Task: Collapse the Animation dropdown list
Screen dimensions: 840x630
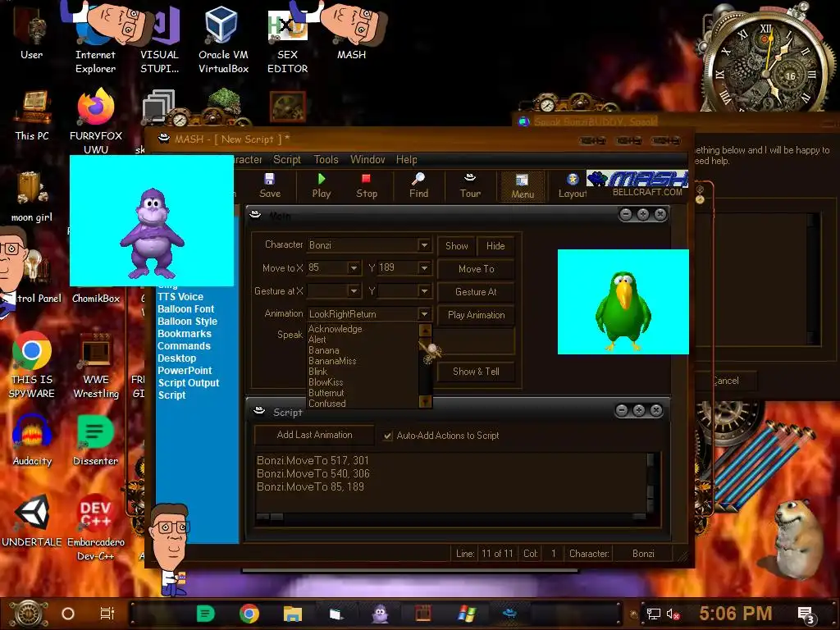Action: point(424,314)
